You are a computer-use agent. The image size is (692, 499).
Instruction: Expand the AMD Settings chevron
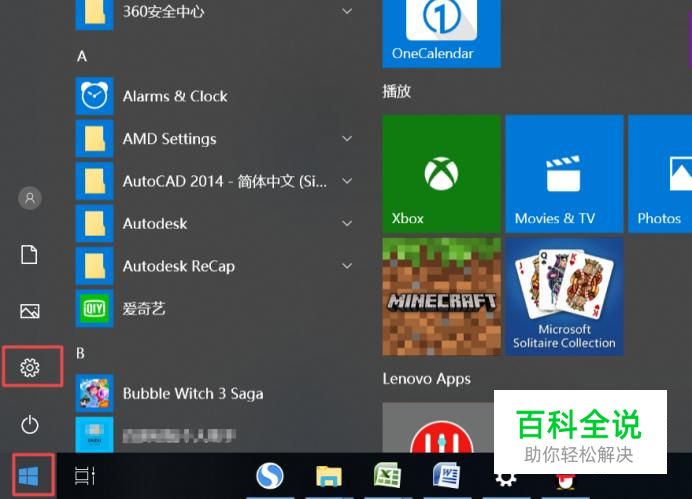pyautogui.click(x=347, y=139)
